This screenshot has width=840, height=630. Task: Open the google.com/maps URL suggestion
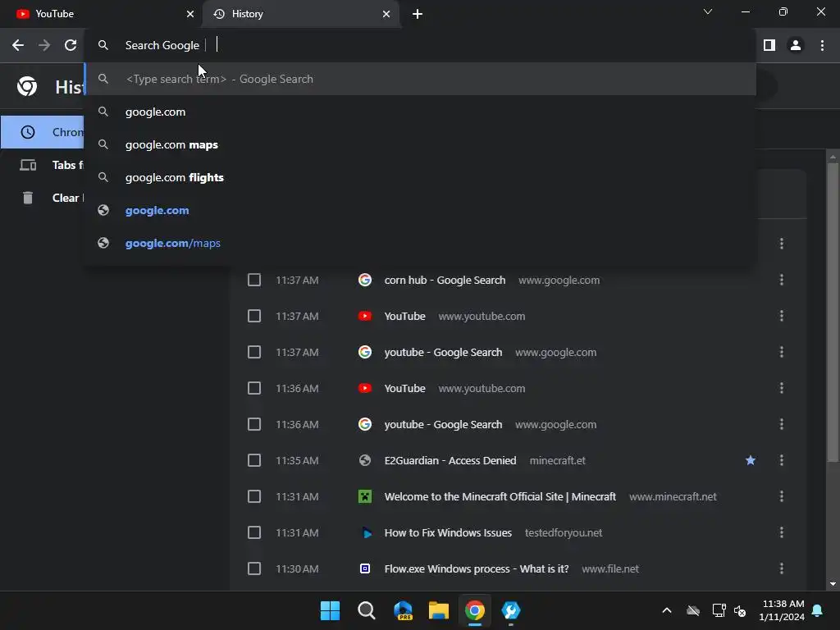[420, 243]
